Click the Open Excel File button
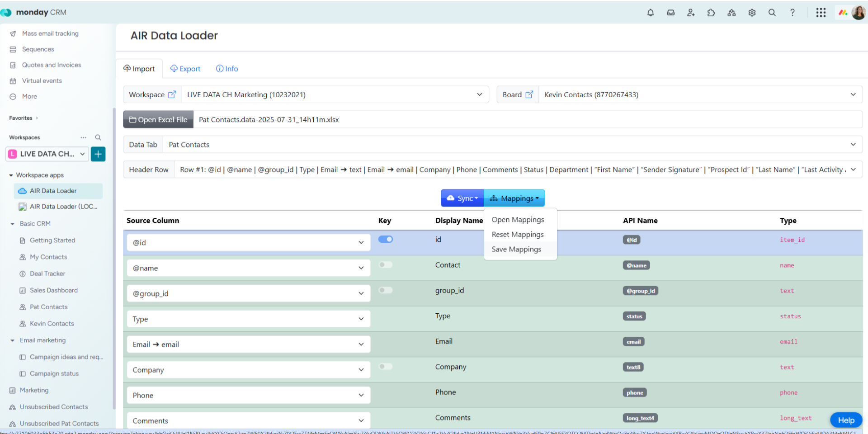This screenshot has width=868, height=434. [158, 120]
